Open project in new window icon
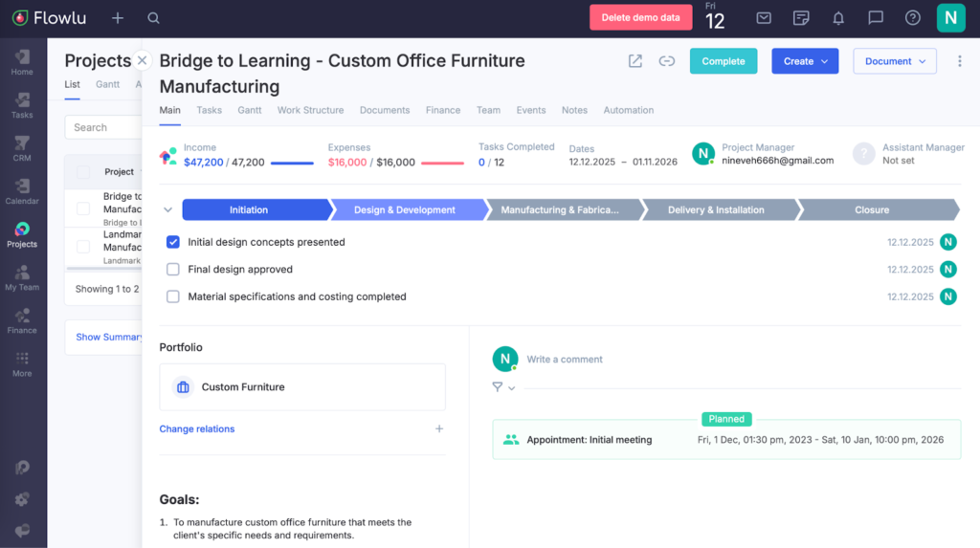 point(635,60)
